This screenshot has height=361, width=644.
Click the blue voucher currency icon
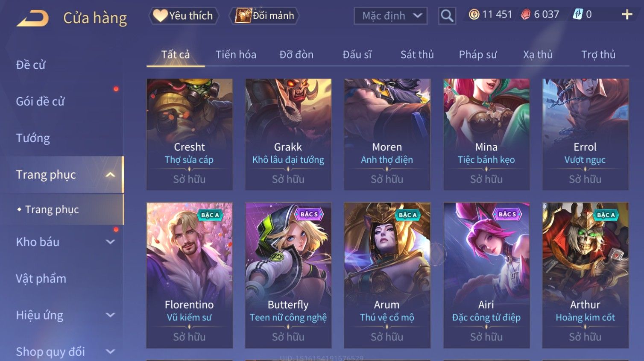pos(577,15)
